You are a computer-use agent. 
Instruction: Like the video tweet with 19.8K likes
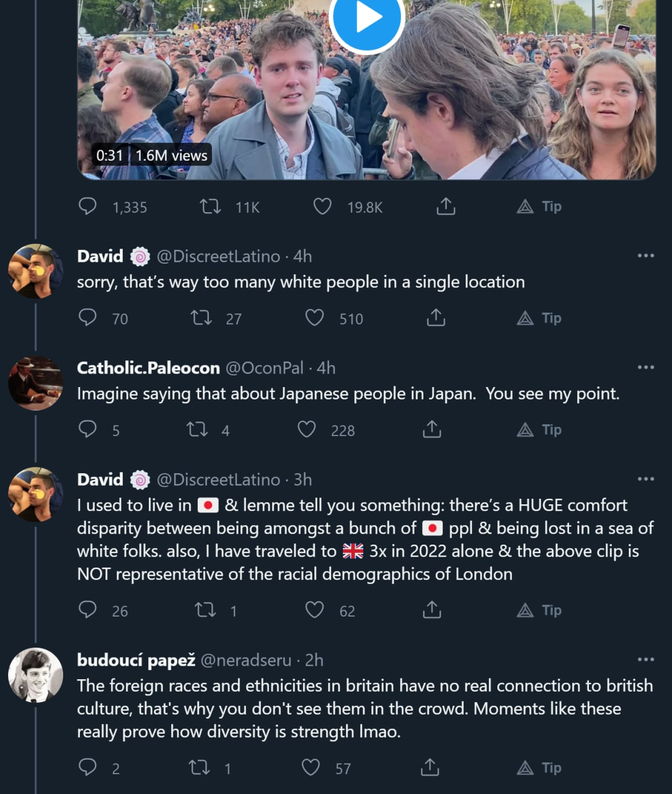pyautogui.click(x=322, y=206)
